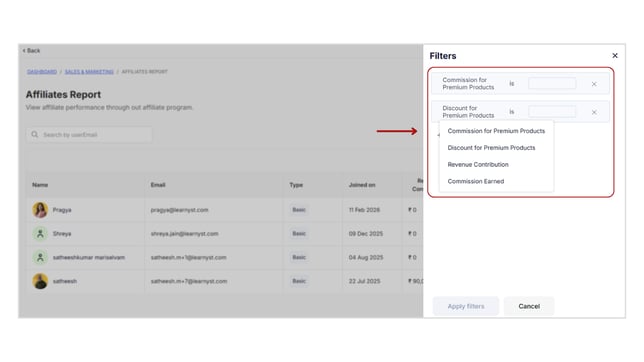
Task: Select Commission for Premium Products from the dropdown list
Action: pos(496,131)
